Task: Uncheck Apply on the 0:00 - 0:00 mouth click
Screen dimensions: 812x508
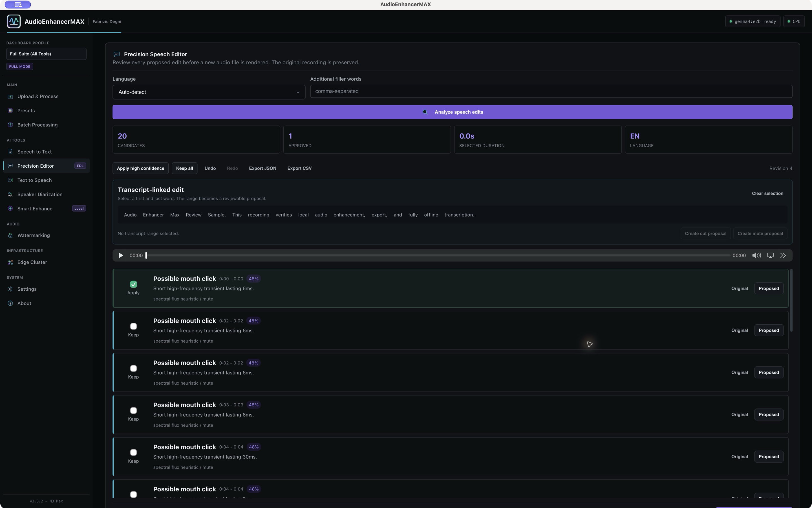Action: point(133,284)
